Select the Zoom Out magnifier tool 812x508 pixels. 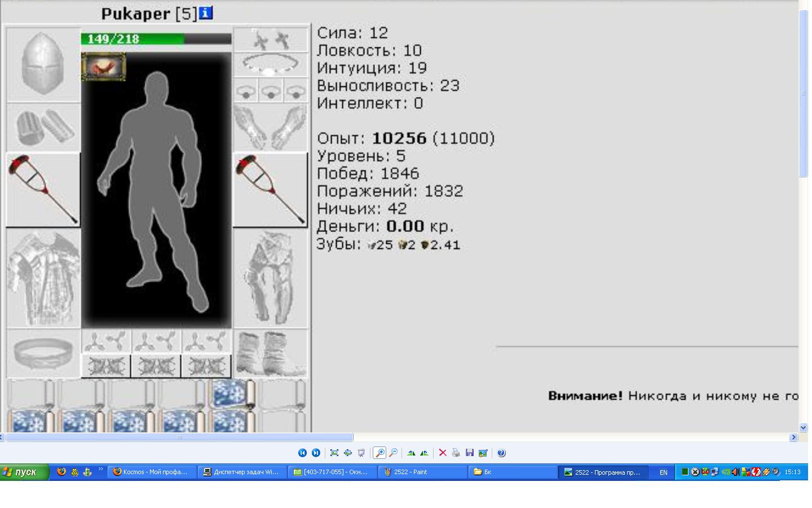click(x=393, y=453)
